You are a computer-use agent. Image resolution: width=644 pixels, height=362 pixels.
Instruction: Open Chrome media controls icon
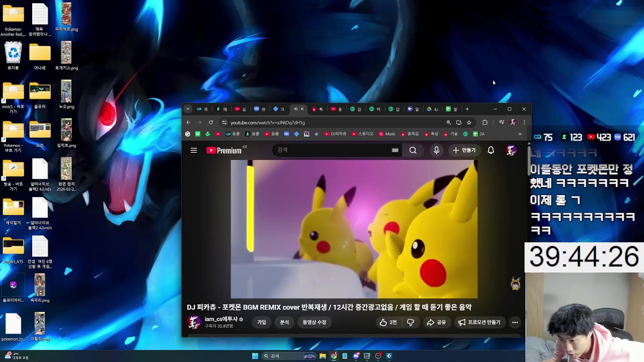[x=502, y=122]
